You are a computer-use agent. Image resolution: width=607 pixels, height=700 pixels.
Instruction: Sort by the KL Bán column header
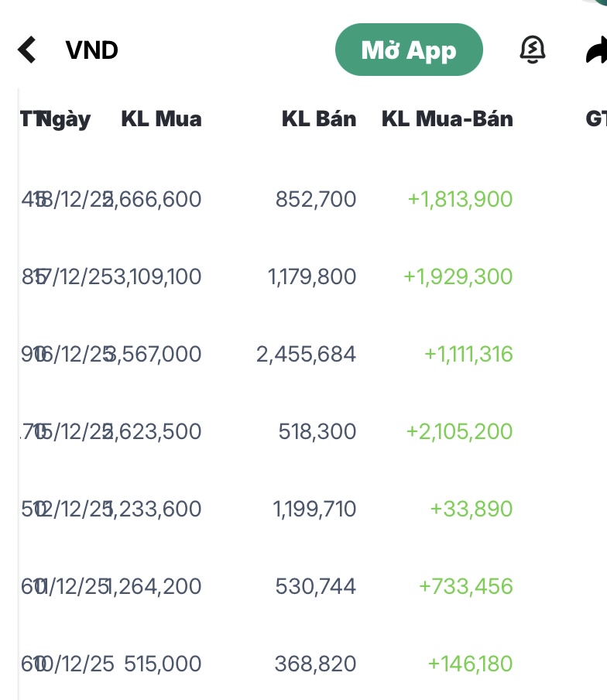pyautogui.click(x=319, y=119)
